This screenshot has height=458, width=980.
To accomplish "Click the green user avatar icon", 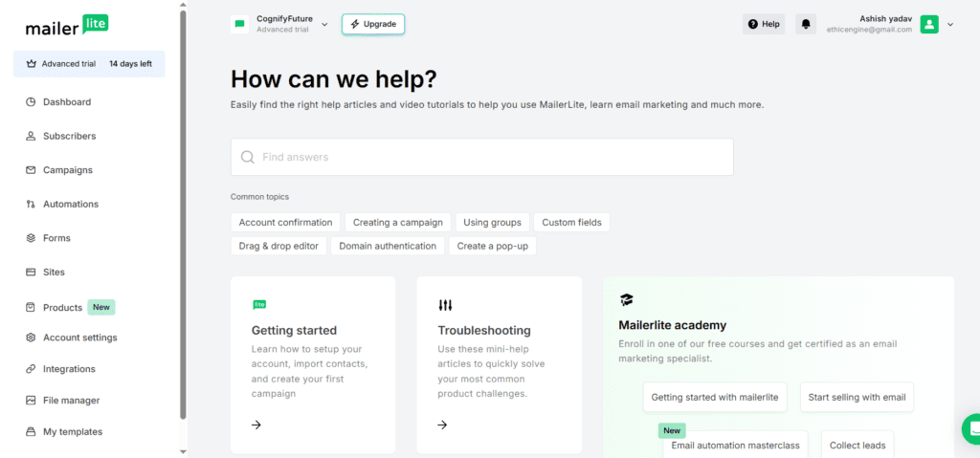I will [x=929, y=24].
